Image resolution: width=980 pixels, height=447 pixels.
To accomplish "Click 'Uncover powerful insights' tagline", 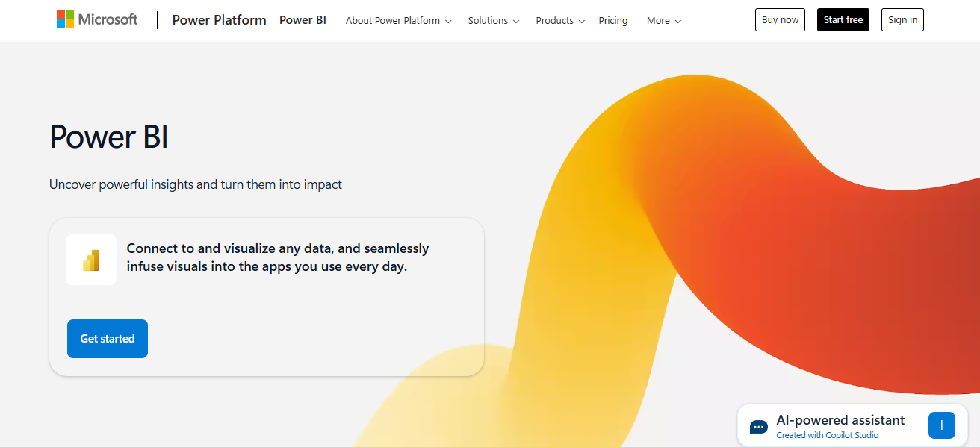I will (x=196, y=184).
